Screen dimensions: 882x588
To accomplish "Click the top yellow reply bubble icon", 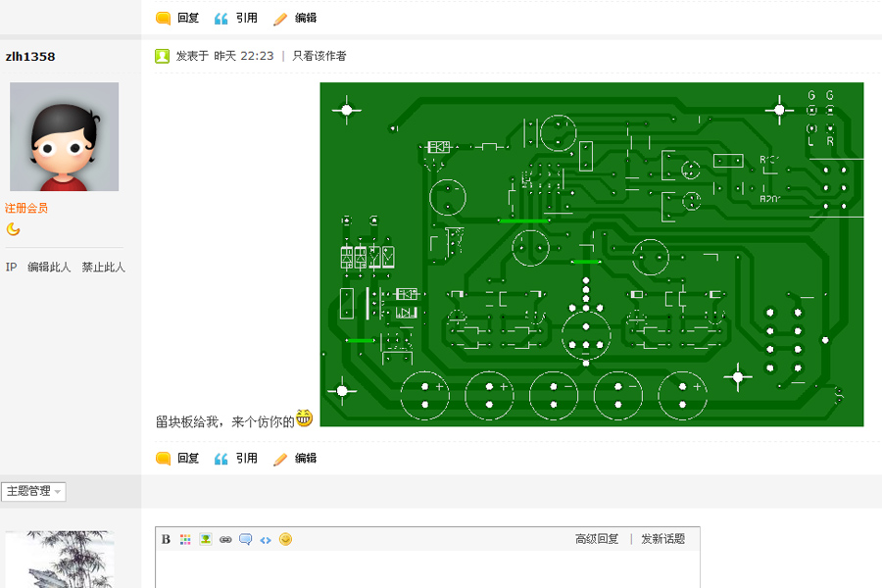I will click(x=163, y=19).
